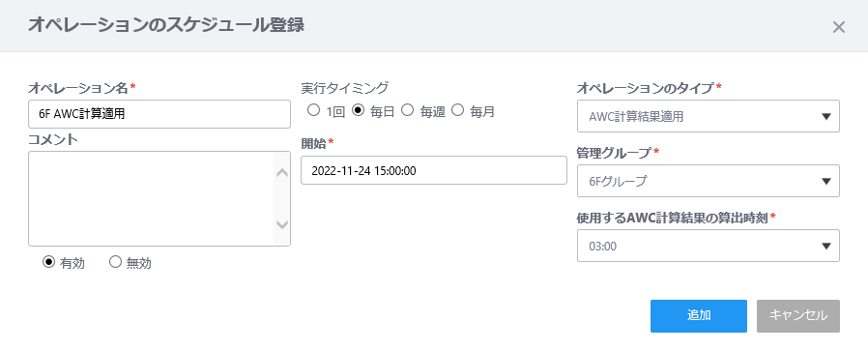Click the 追加 button

699,315
